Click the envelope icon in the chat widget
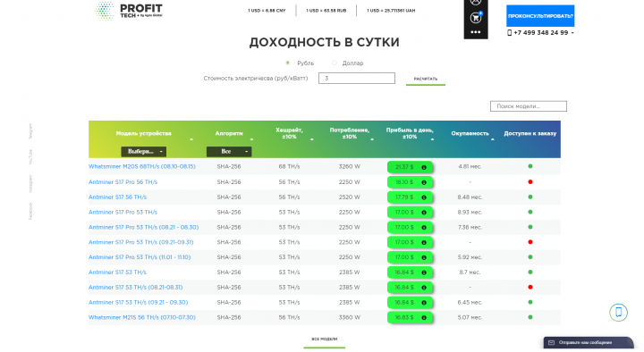The width and height of the screenshot is (644, 352). (x=551, y=342)
